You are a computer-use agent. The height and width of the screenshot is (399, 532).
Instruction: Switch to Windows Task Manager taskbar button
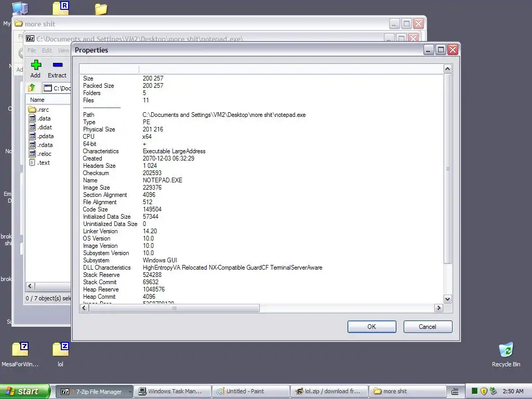point(172,391)
